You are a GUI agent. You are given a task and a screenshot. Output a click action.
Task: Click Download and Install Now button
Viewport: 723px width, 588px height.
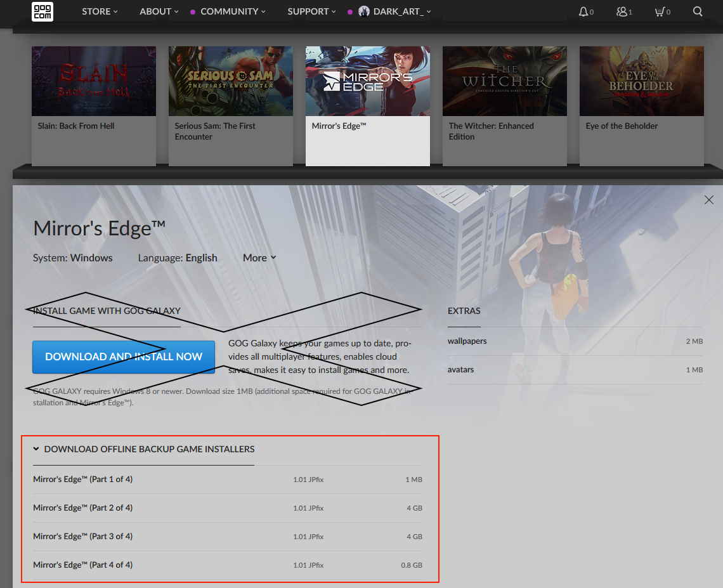click(x=124, y=356)
